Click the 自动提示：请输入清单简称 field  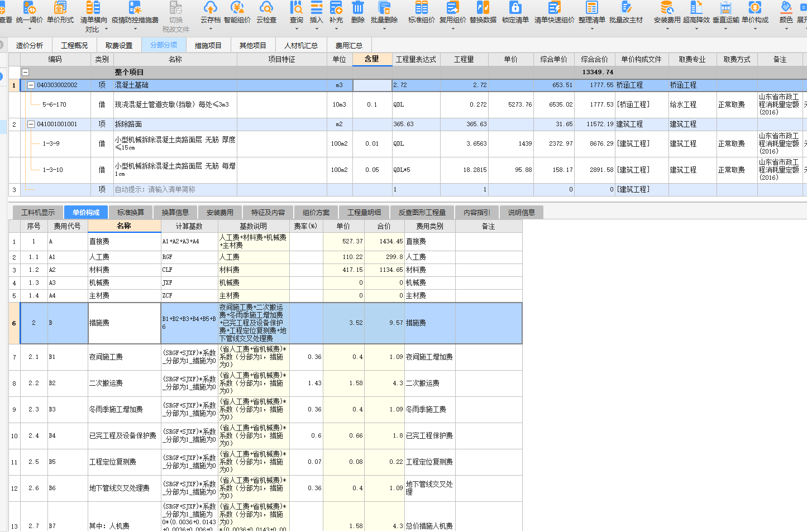coord(175,190)
